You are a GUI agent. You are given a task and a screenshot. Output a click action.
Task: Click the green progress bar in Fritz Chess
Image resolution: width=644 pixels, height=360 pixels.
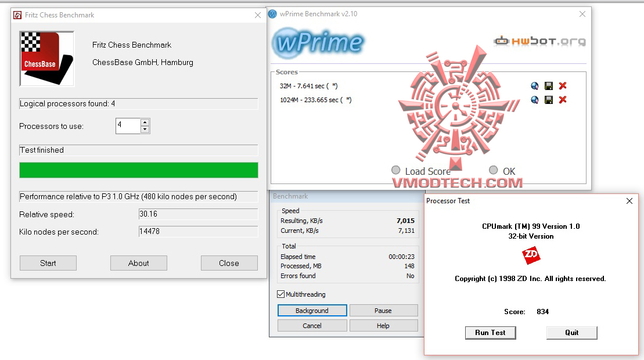[x=138, y=170]
